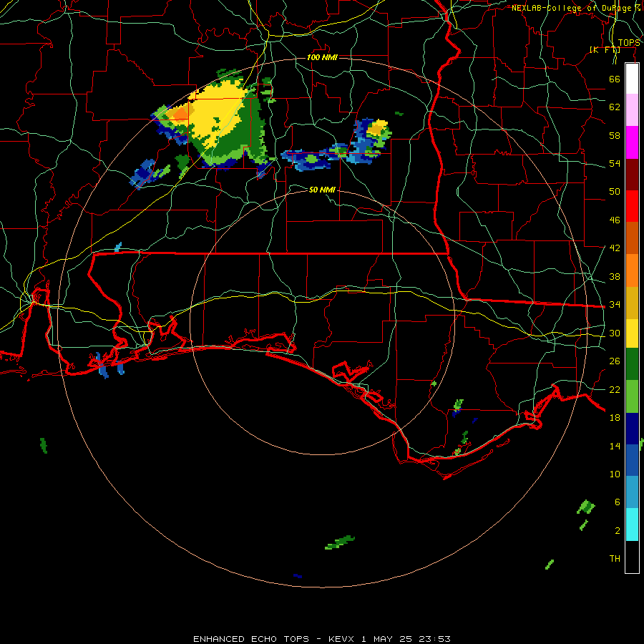Click the ENHANCED ECHO TOPS caption text
Screen dimensions: 644x644
click(x=251, y=639)
